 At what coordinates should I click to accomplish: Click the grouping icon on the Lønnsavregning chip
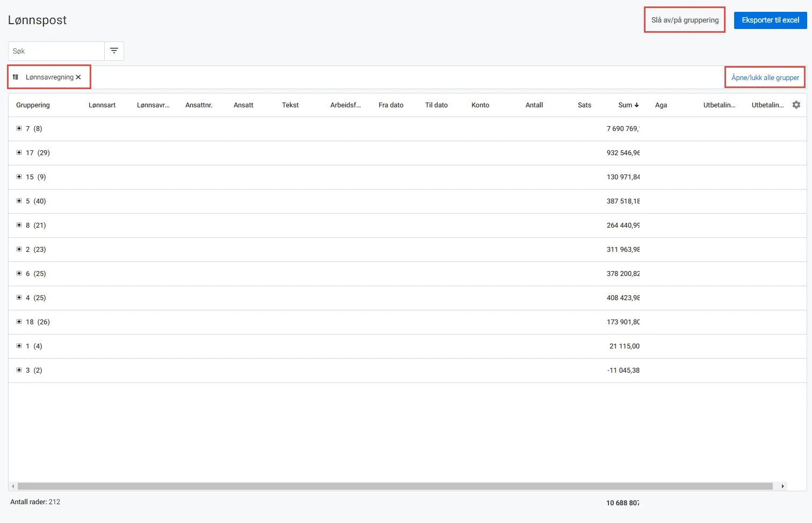coord(16,77)
